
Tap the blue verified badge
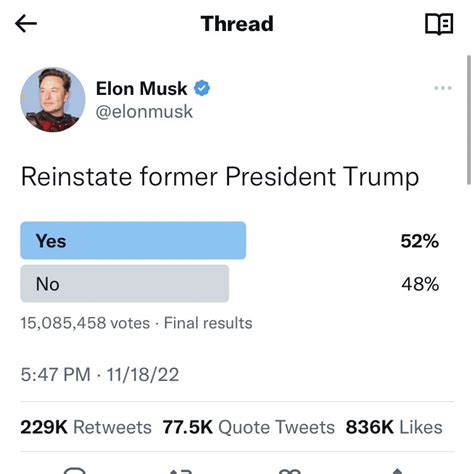(x=202, y=88)
